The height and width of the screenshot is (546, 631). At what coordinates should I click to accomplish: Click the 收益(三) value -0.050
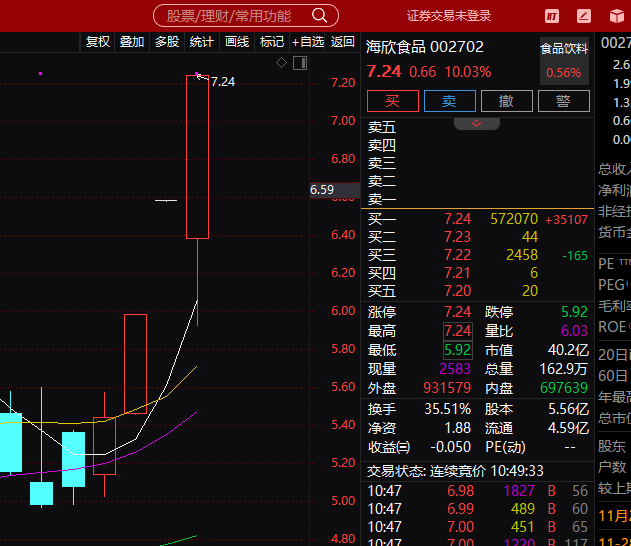[x=450, y=447]
